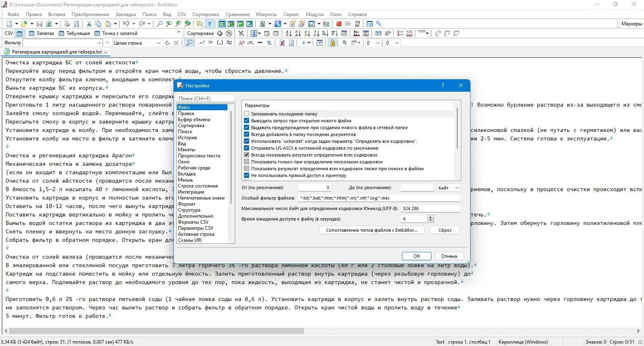
Task: Click the New file icon in toolbar
Action: pos(9,24)
